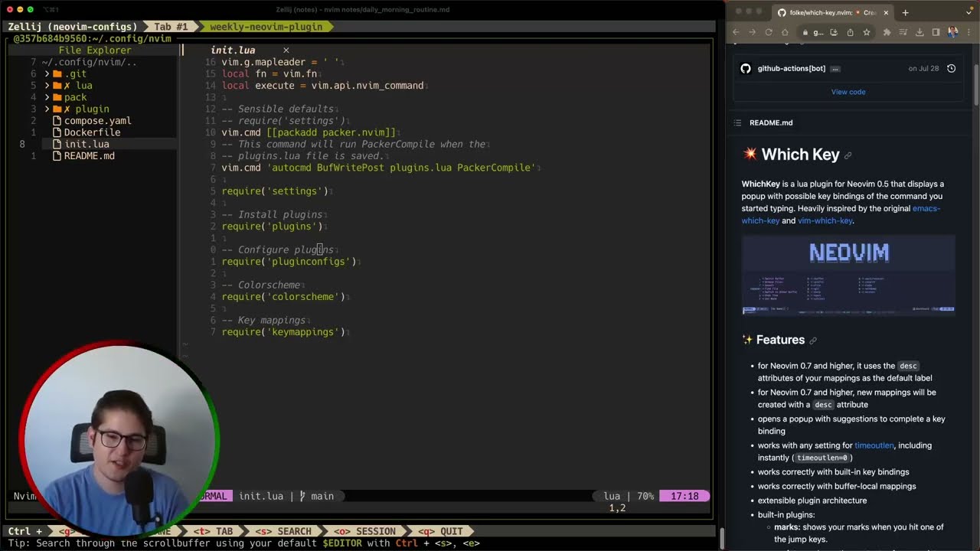980x551 pixels.
Task: Open the browser profile avatar
Action: point(952,32)
